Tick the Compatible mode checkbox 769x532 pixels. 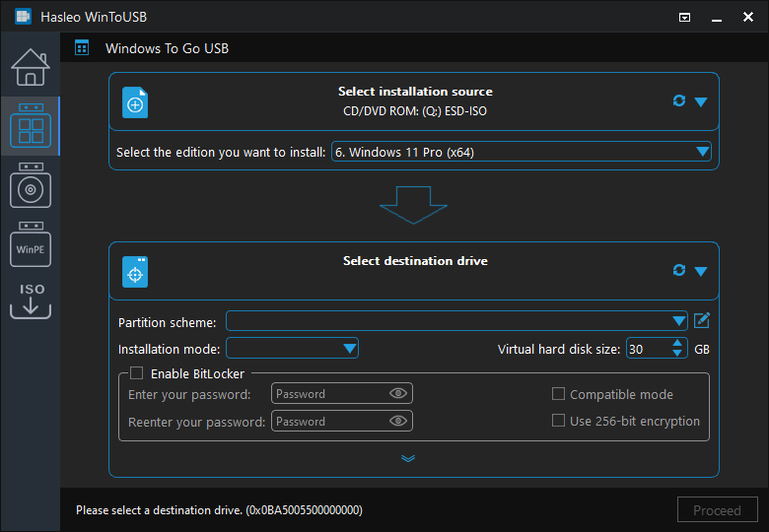(x=558, y=394)
